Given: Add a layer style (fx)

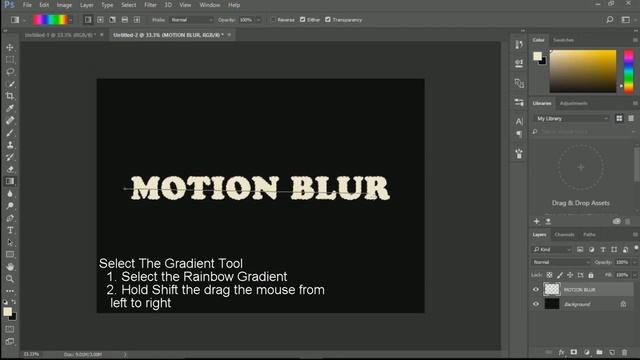Looking at the screenshot, I should tap(562, 352).
